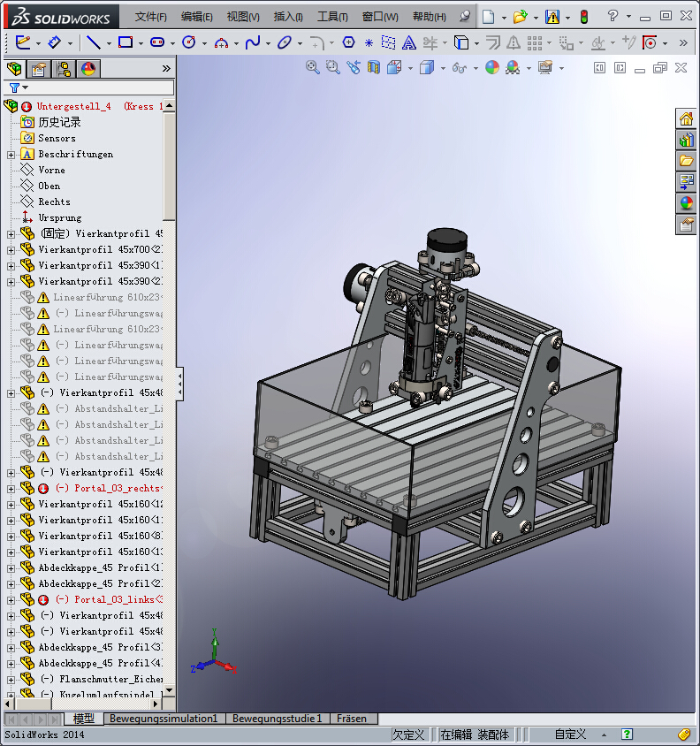Select the Line sketch tool
The height and width of the screenshot is (746, 700).
click(93, 42)
